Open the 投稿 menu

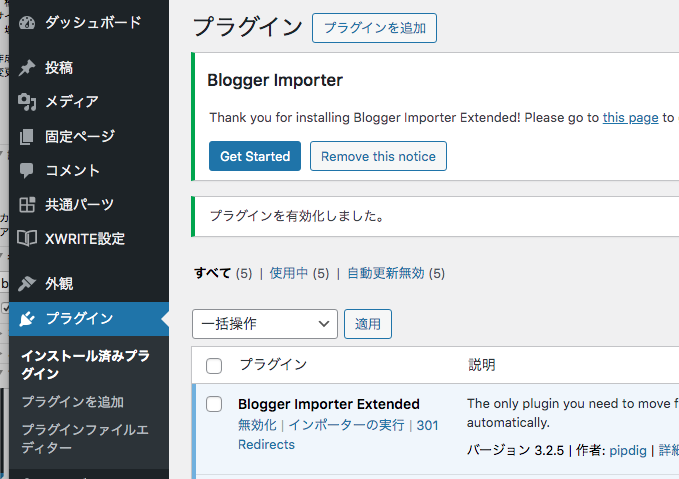pos(89,68)
